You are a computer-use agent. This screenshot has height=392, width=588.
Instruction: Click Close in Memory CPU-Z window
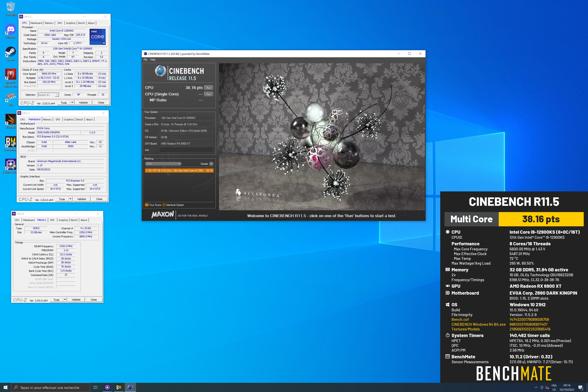[94, 300]
